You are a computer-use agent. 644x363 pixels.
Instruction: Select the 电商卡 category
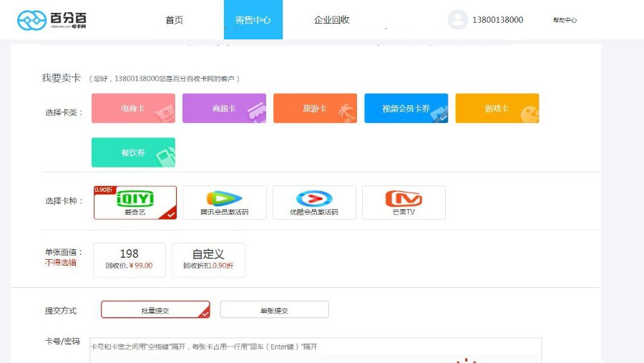point(134,108)
